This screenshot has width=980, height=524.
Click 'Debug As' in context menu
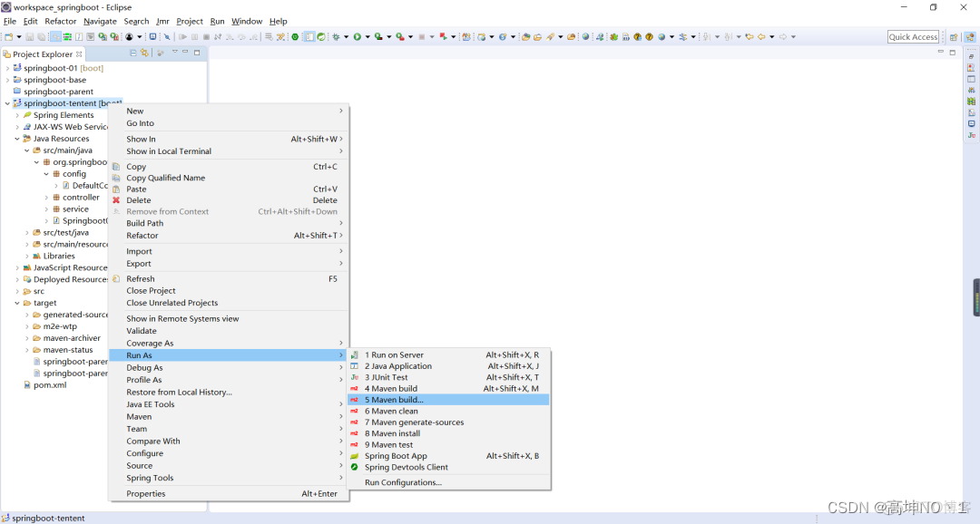pyautogui.click(x=229, y=368)
